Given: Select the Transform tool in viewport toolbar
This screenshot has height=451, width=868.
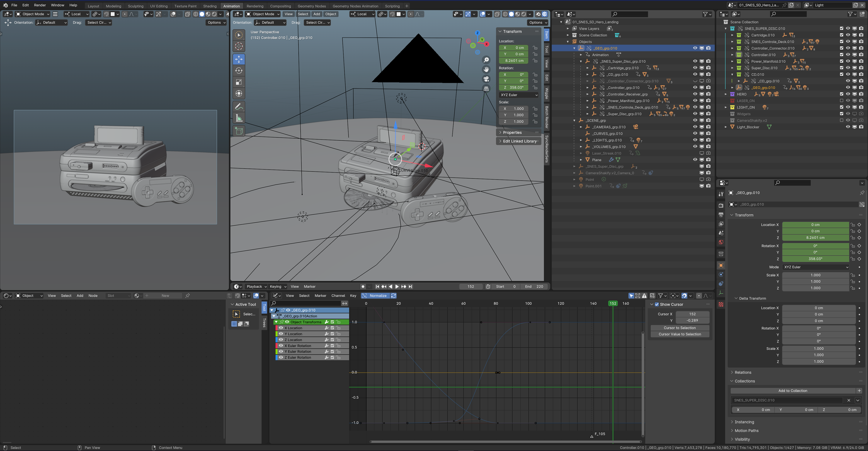Looking at the screenshot, I should (x=238, y=93).
